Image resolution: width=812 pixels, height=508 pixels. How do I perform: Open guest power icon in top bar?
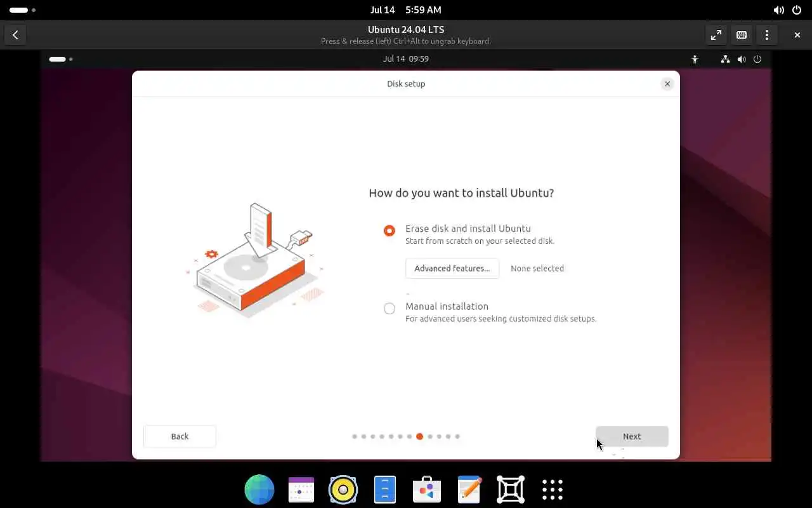757,59
